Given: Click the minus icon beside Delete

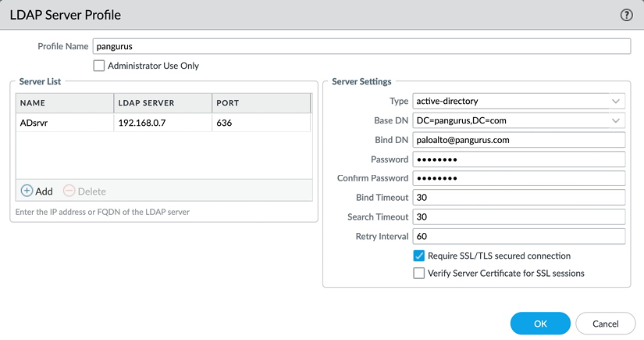Looking at the screenshot, I should 69,191.
